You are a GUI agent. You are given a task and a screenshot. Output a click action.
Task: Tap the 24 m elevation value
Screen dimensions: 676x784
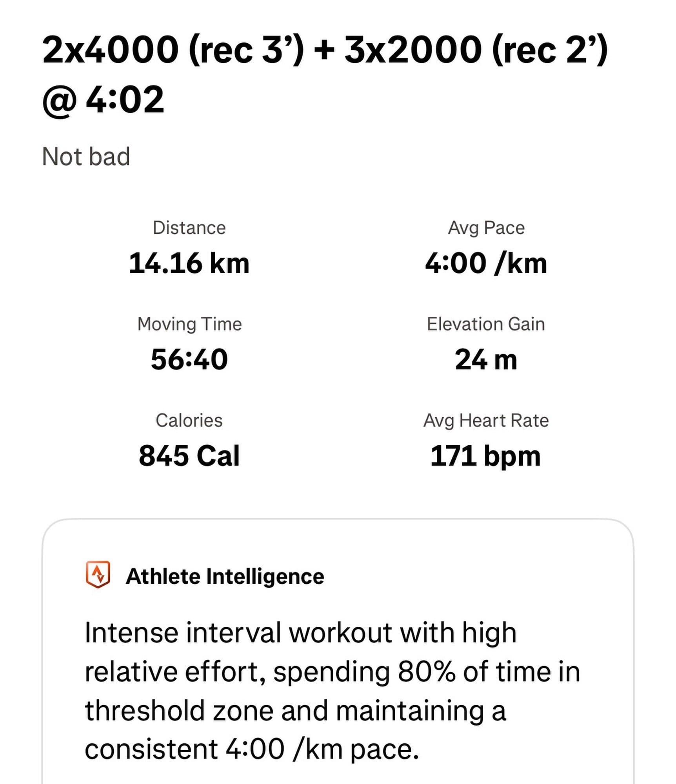tap(486, 359)
